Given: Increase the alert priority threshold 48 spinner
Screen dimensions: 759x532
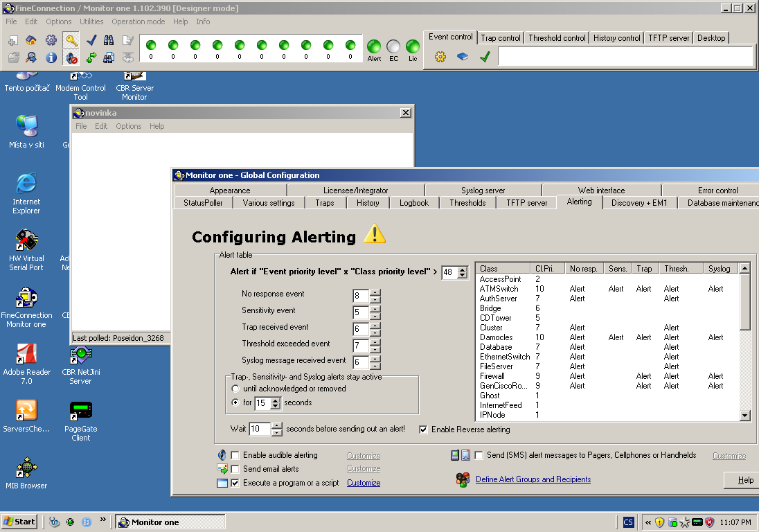Looking at the screenshot, I should pos(463,269).
